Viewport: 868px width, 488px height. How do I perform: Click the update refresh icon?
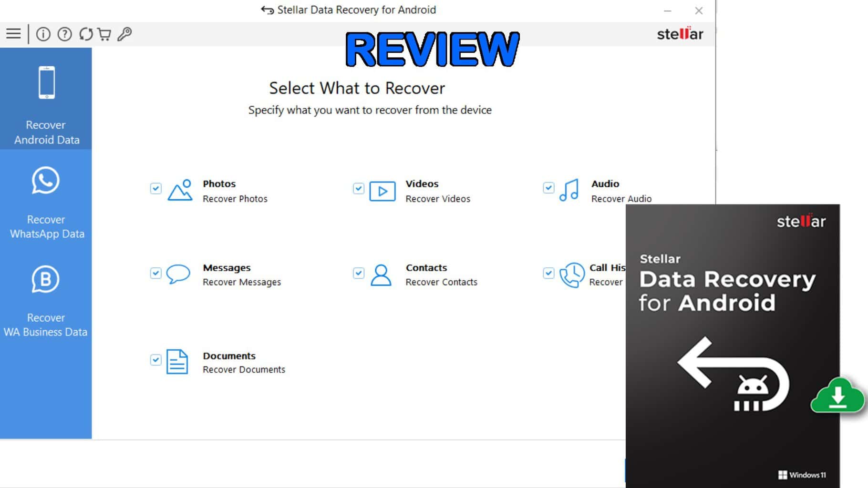(86, 34)
